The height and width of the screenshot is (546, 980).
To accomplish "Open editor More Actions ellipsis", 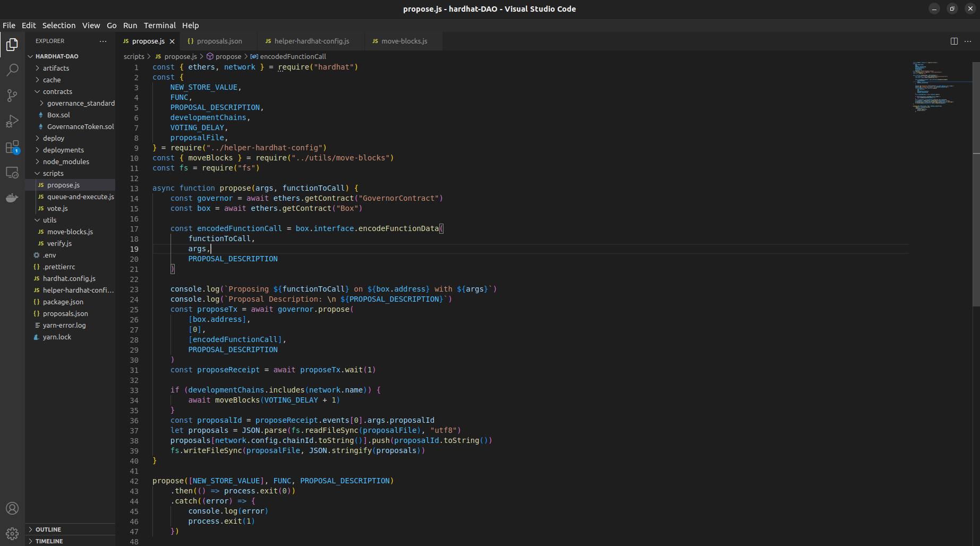I will tap(968, 41).
